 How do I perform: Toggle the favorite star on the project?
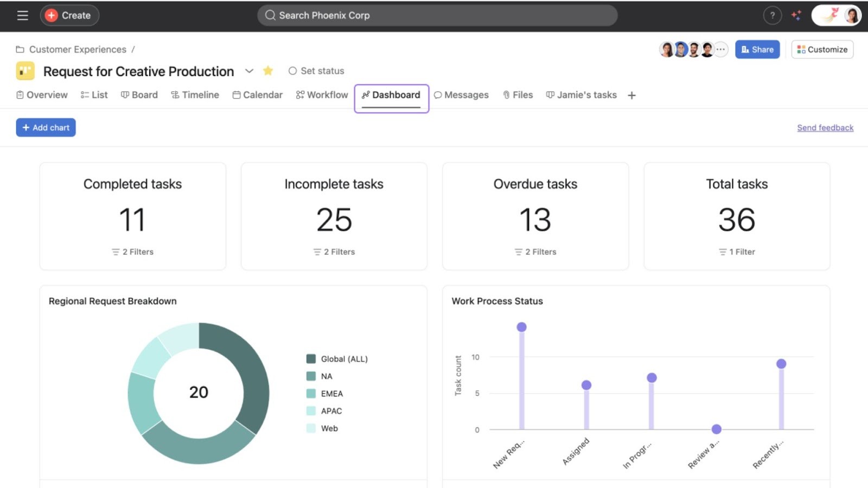[x=267, y=70]
